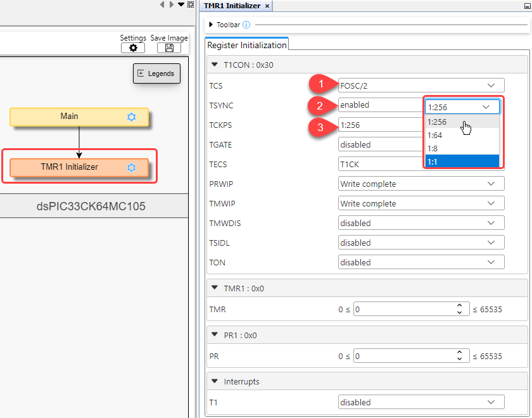Screen dimensions: 532x418
Task: Click the Save Image floppy disk icon
Action: click(168, 48)
